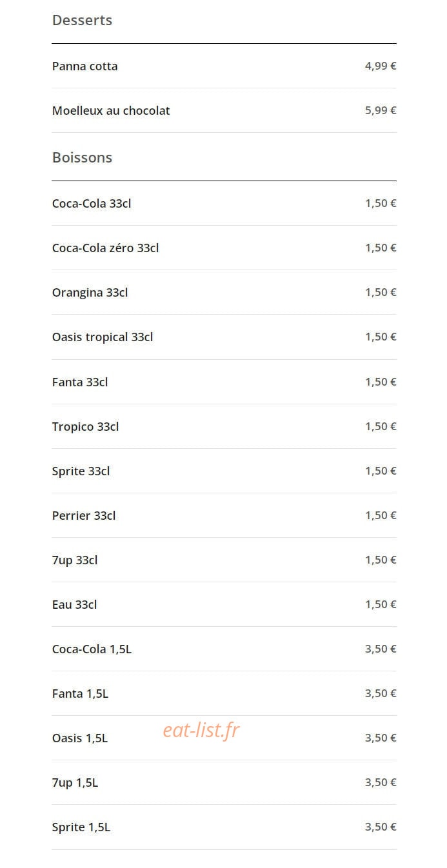Select the 7up 33cl item
This screenshot has height=868, width=447.
coord(224,560)
